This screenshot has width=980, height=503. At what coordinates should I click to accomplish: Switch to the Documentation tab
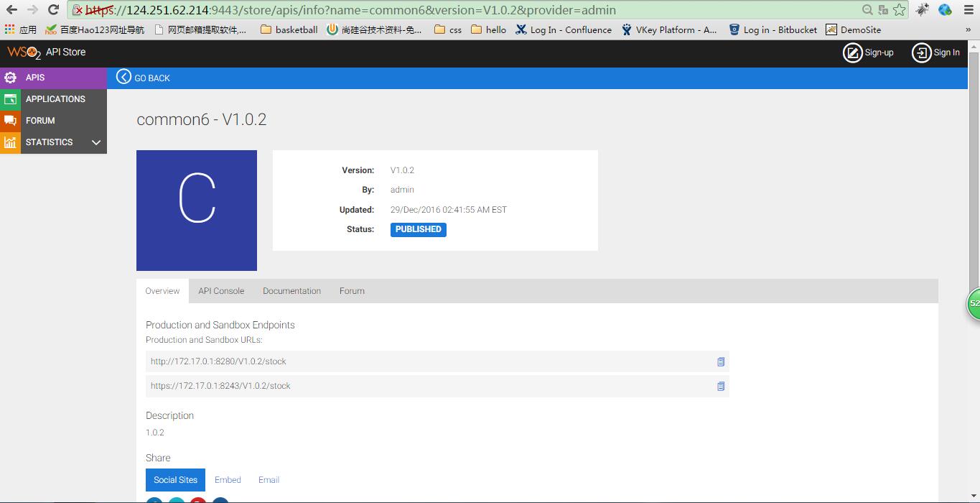(x=291, y=291)
